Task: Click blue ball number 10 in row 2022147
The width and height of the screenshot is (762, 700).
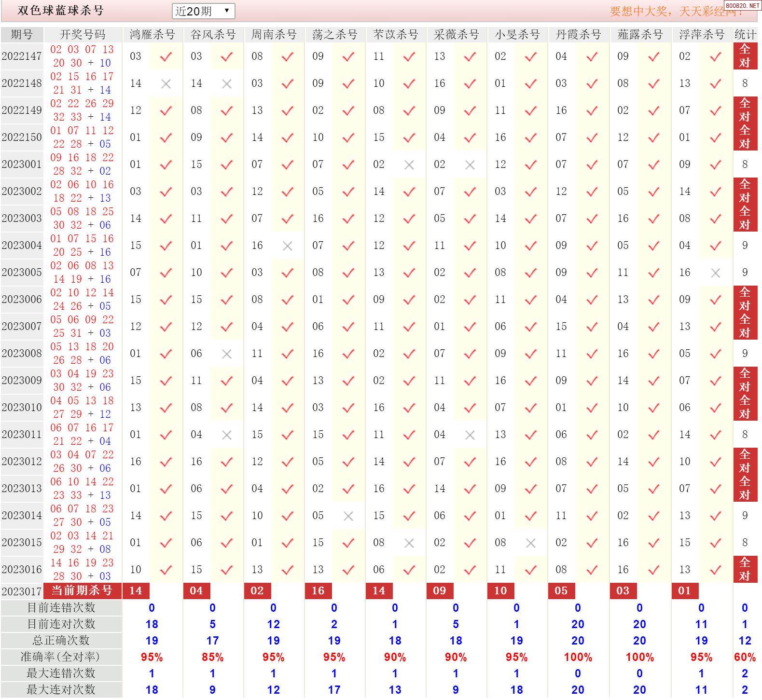Action: [x=106, y=63]
